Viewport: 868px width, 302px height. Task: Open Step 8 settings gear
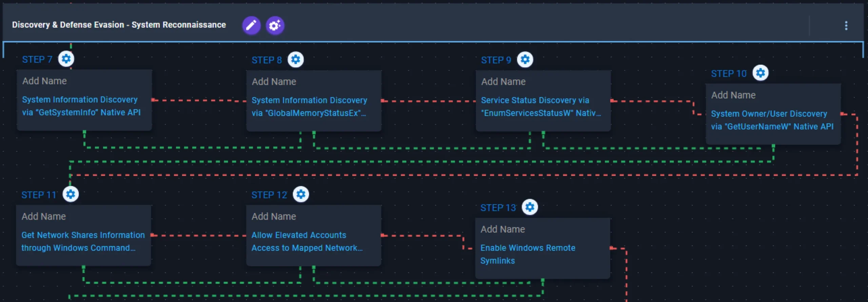pyautogui.click(x=296, y=60)
